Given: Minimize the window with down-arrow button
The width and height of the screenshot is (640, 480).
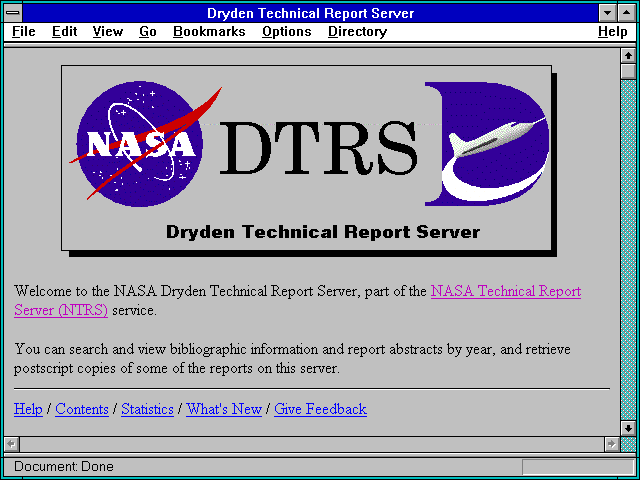Looking at the screenshot, I should [607, 13].
